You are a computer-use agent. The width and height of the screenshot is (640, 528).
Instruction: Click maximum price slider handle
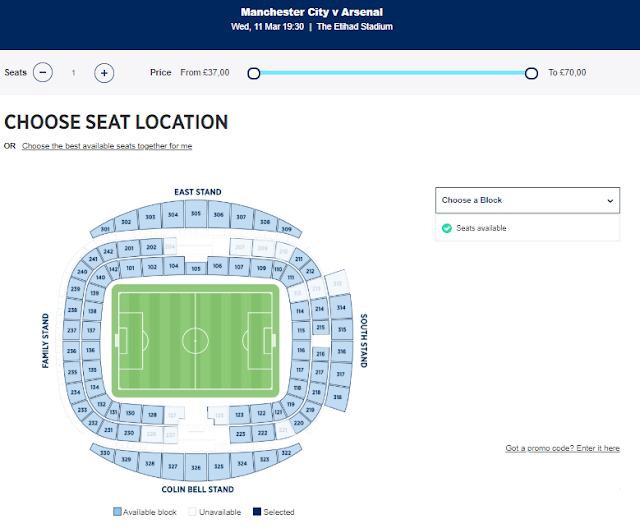531,72
